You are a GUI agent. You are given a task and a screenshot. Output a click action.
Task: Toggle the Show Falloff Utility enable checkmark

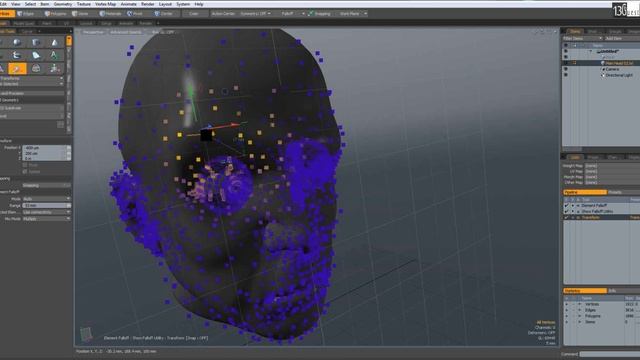567,211
